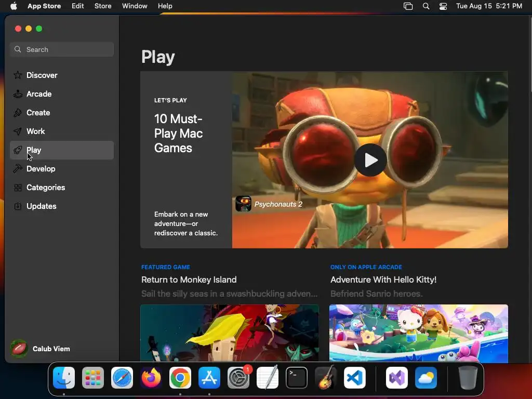Screen dimensions: 532x399
Task: Click the magnifier icon in Search field
Action: pos(18,49)
